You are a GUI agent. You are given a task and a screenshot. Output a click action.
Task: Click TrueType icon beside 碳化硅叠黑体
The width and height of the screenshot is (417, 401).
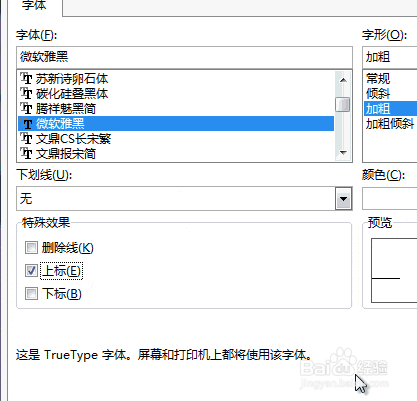coord(26,94)
